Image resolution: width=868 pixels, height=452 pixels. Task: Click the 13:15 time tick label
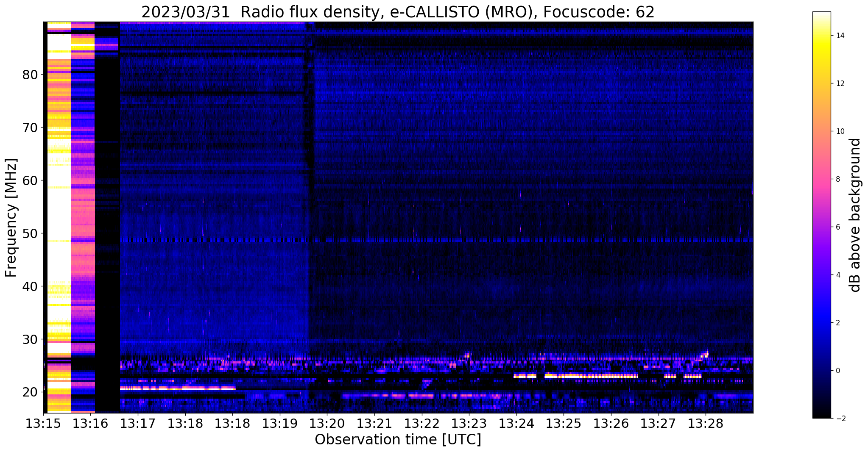pos(43,423)
